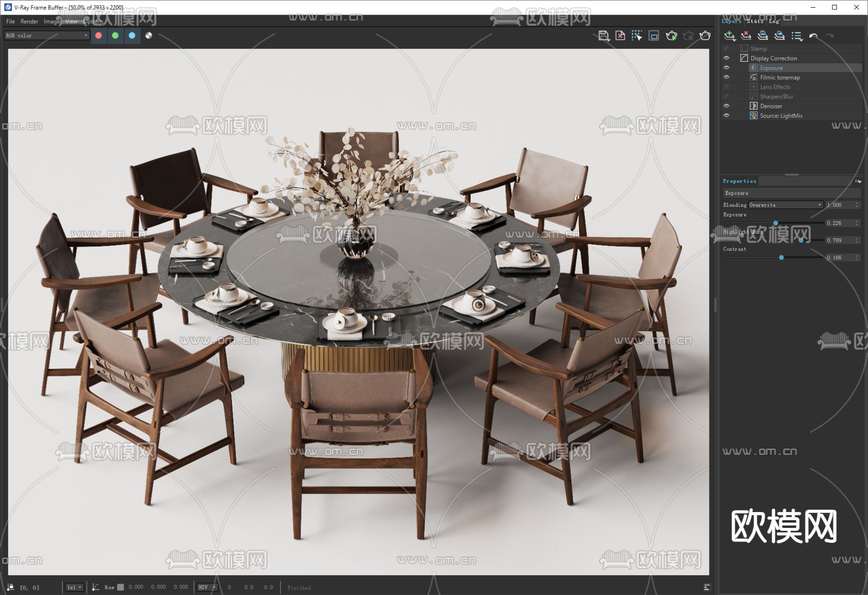
Task: Click the create layer icon
Action: pyautogui.click(x=730, y=36)
